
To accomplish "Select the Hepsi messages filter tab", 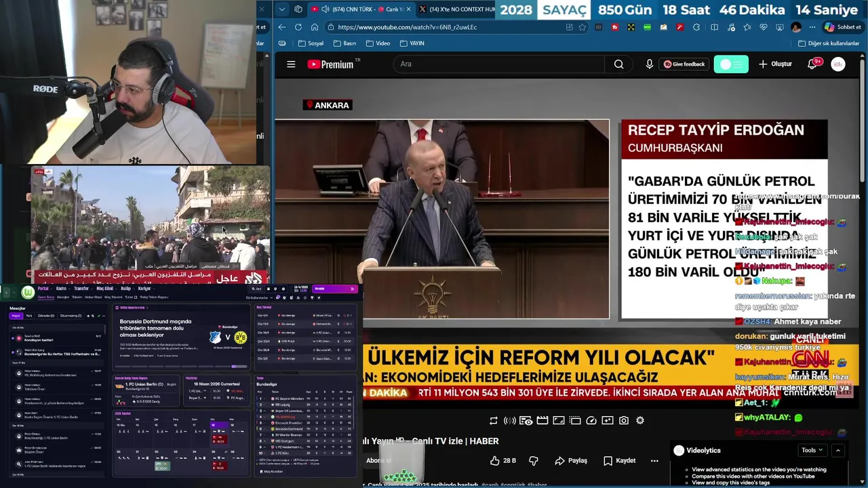I will 16,316.
